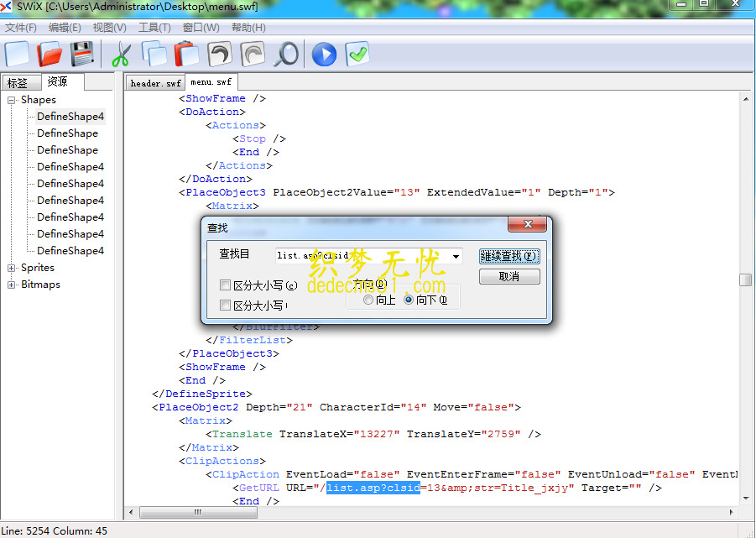Open the search magnifier icon on the toolbar
This screenshot has height=538, width=756.
pyautogui.click(x=284, y=54)
